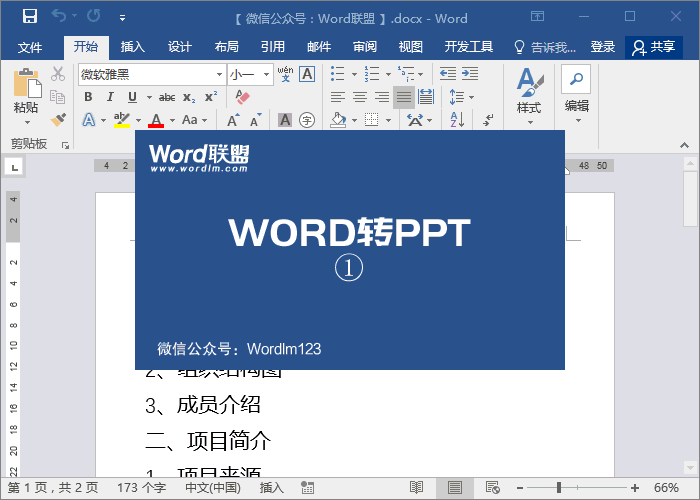The height and width of the screenshot is (500, 700).
Task: Decrease font size with shrink icon
Action: click(255, 120)
